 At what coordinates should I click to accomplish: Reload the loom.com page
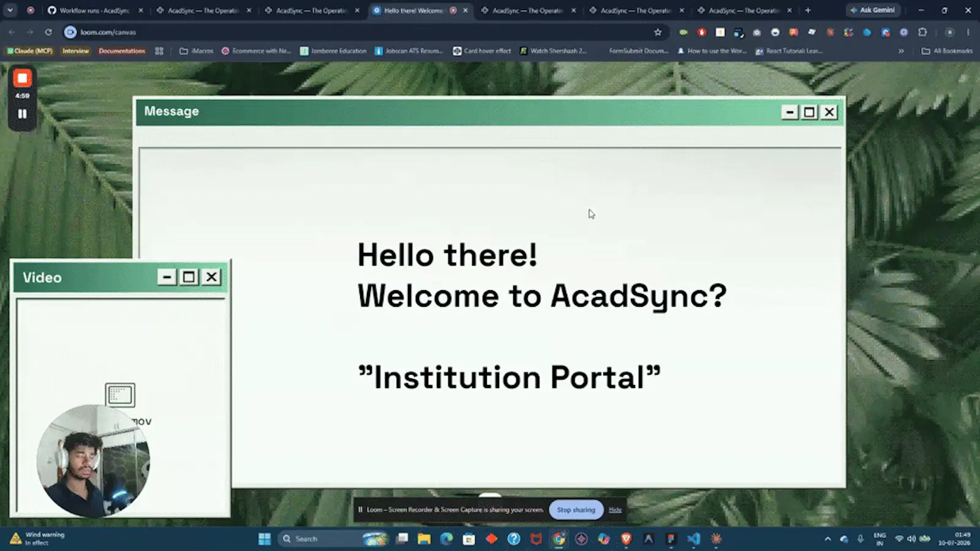point(48,32)
